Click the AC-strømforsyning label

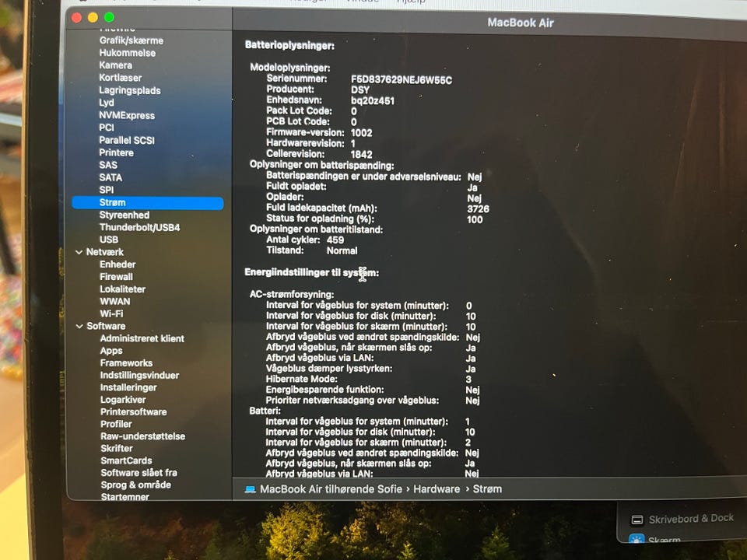pyautogui.click(x=292, y=294)
